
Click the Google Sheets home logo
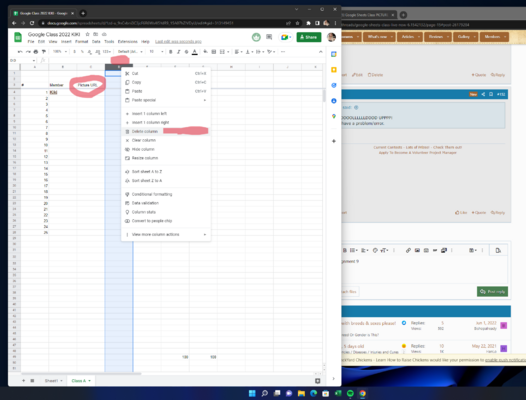(18, 37)
